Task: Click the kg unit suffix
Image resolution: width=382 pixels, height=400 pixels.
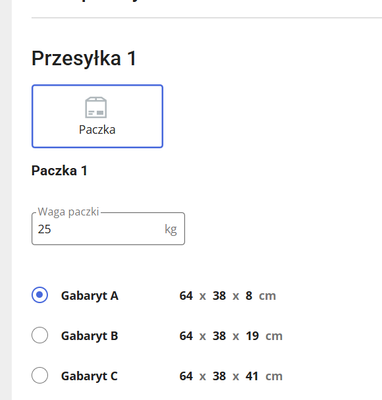Action: [x=171, y=229]
